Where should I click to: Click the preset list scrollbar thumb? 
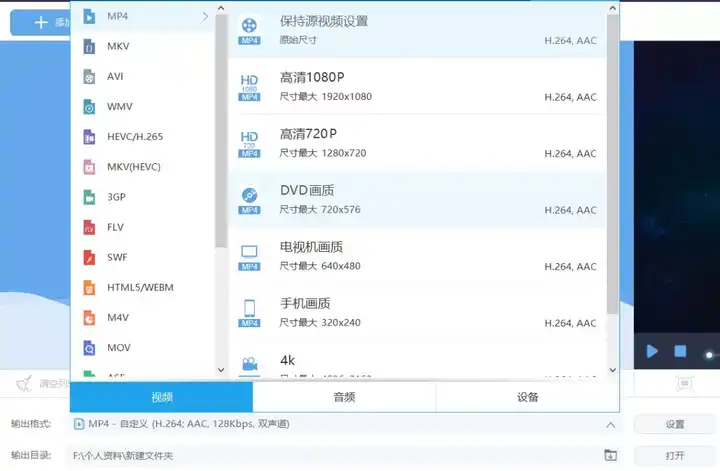coord(612,164)
